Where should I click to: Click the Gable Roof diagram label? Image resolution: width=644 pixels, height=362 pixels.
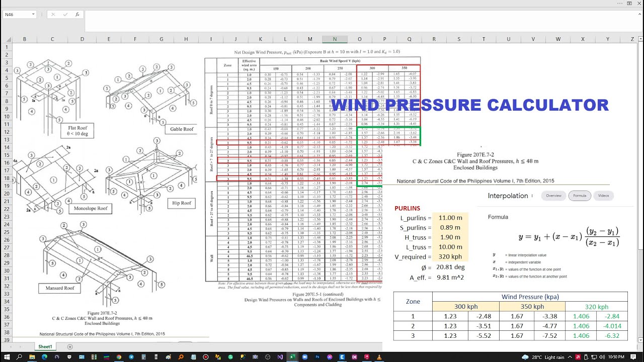182,129
